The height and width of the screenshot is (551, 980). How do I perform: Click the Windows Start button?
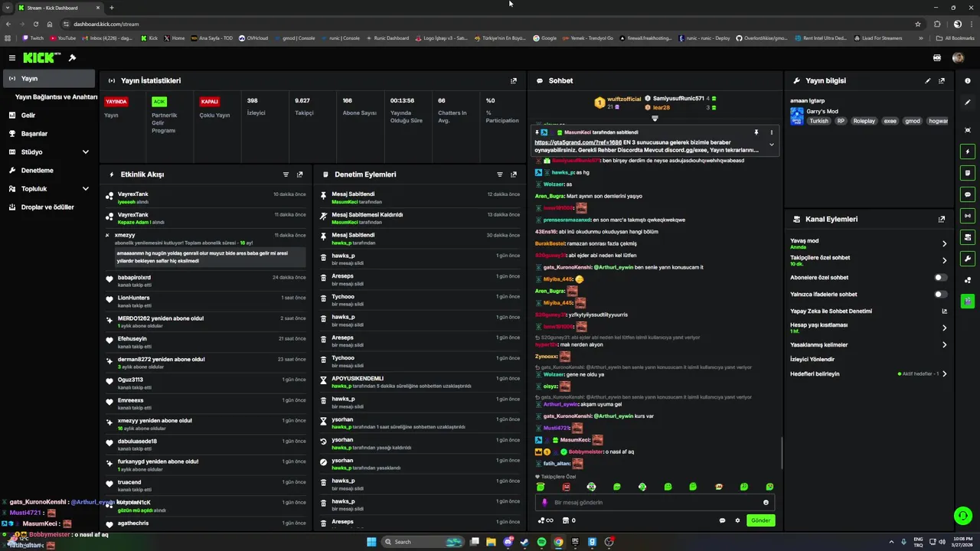371,542
